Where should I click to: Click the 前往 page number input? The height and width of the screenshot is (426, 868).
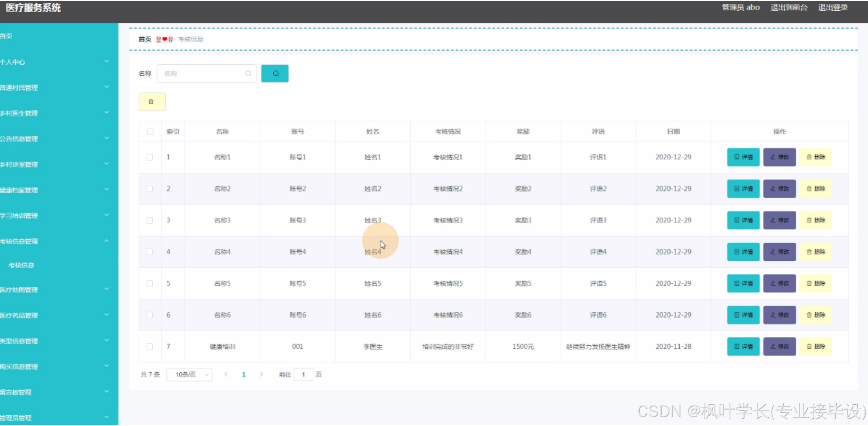pyautogui.click(x=304, y=374)
